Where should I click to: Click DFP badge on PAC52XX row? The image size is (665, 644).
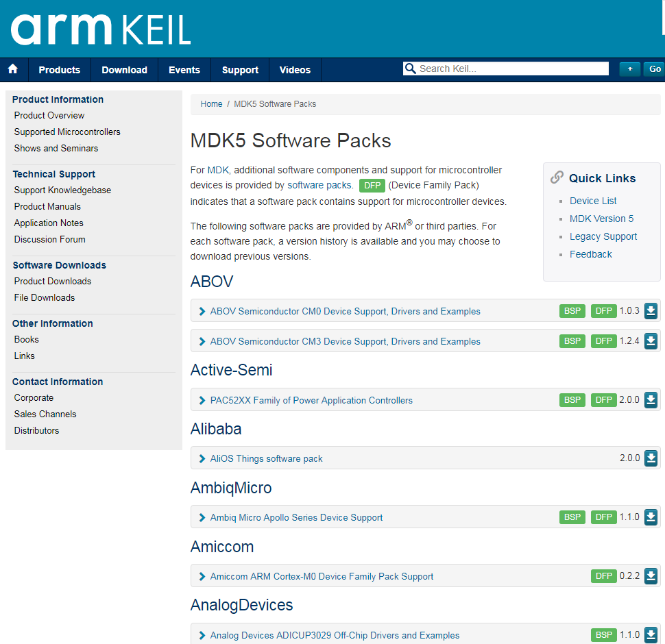[x=603, y=400]
